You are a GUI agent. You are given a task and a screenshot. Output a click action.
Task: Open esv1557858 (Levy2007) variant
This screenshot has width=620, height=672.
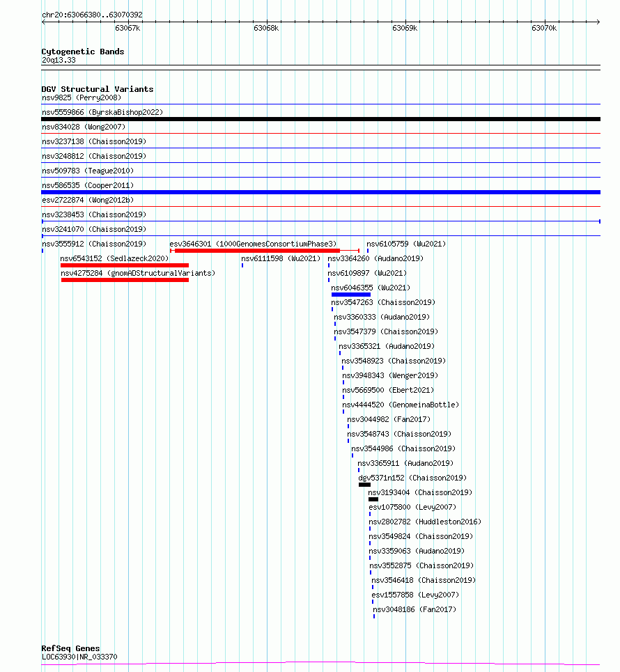(415, 595)
